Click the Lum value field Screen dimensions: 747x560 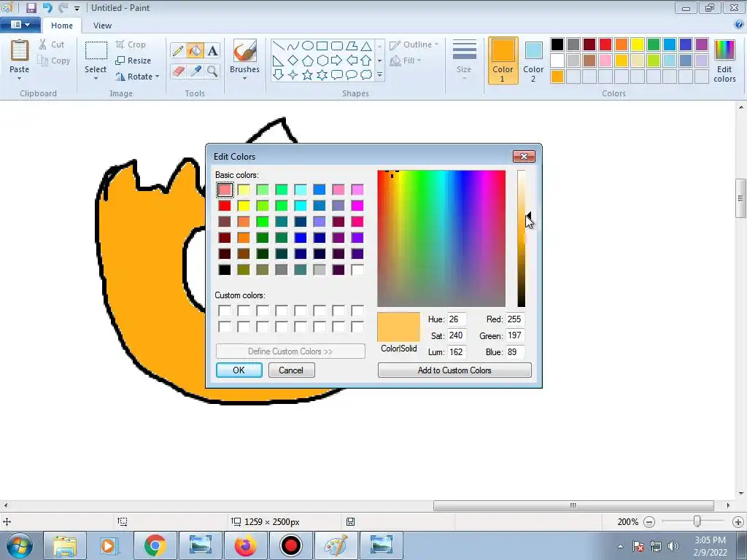pos(457,352)
